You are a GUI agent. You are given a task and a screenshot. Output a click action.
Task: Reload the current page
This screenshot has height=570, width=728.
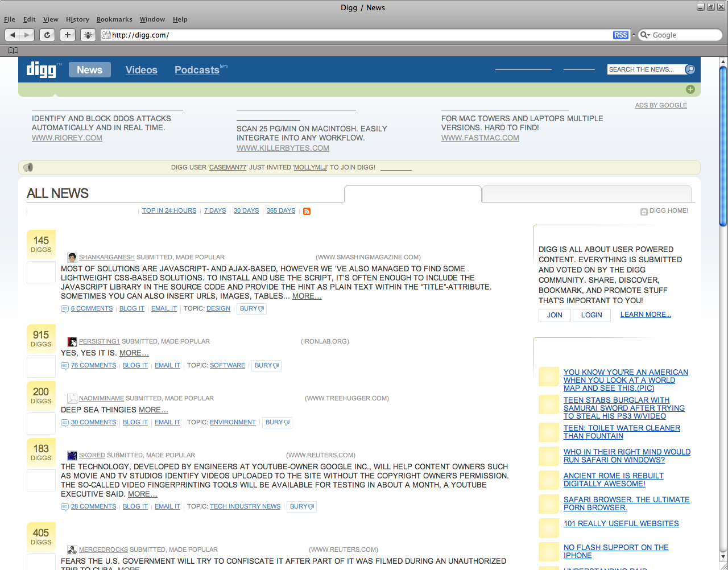point(47,35)
